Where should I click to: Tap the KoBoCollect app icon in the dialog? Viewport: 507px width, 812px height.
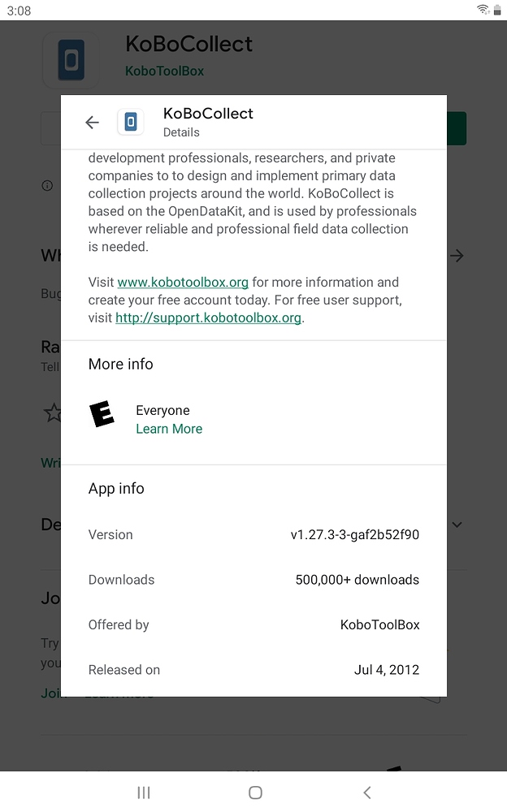pyautogui.click(x=130, y=122)
